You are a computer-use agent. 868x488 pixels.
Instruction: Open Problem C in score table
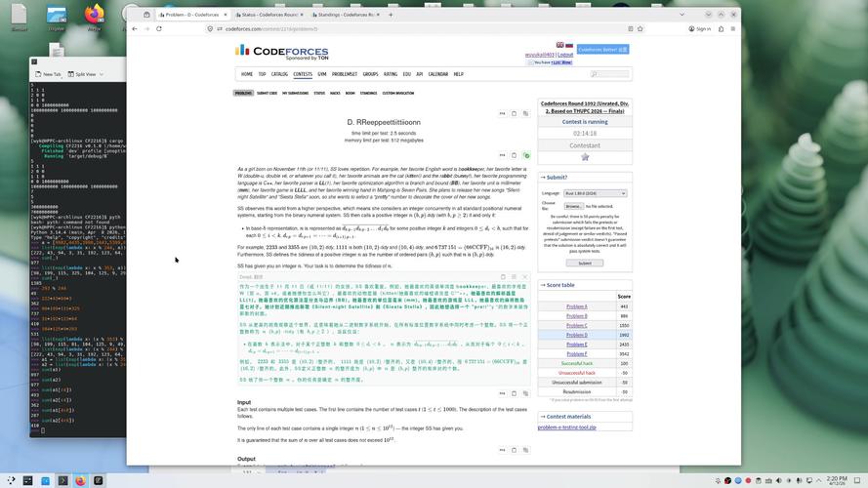click(x=577, y=325)
